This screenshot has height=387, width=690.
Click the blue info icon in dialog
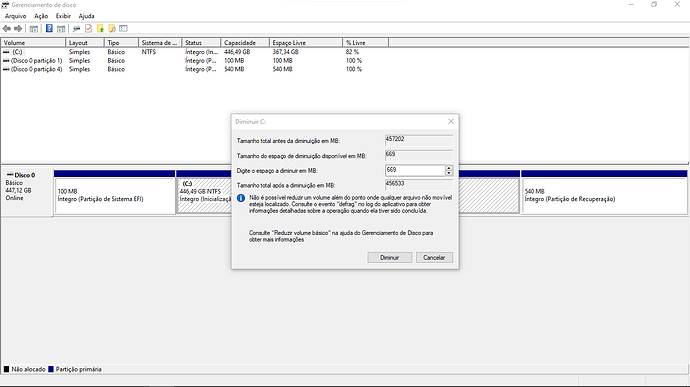[241, 198]
